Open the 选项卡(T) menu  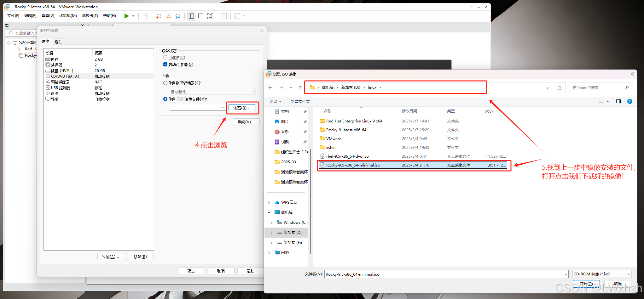click(90, 16)
